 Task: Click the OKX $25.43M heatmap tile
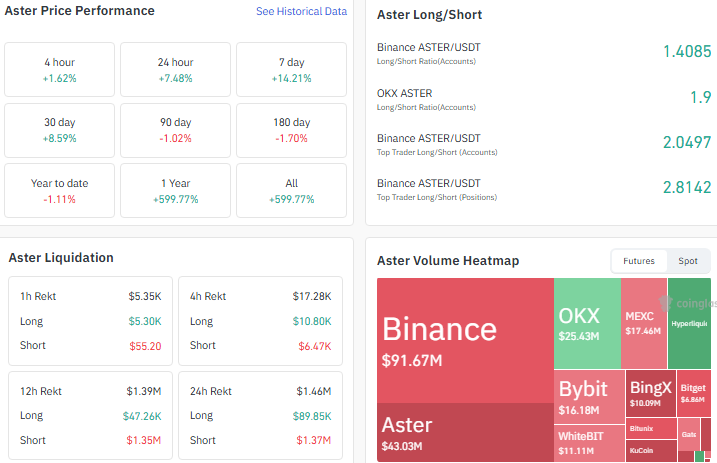(x=588, y=323)
